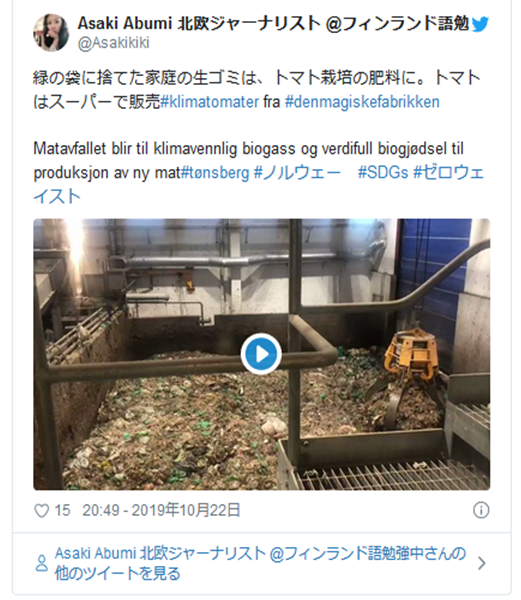The width and height of the screenshot is (521, 600).
Task: Open the #SDGs hashtag
Action: pos(383,173)
